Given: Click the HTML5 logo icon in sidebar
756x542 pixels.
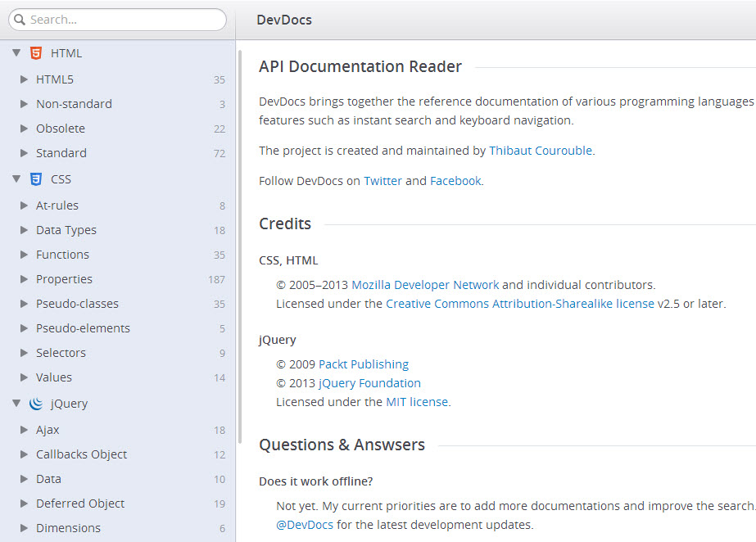Looking at the screenshot, I should click(35, 53).
